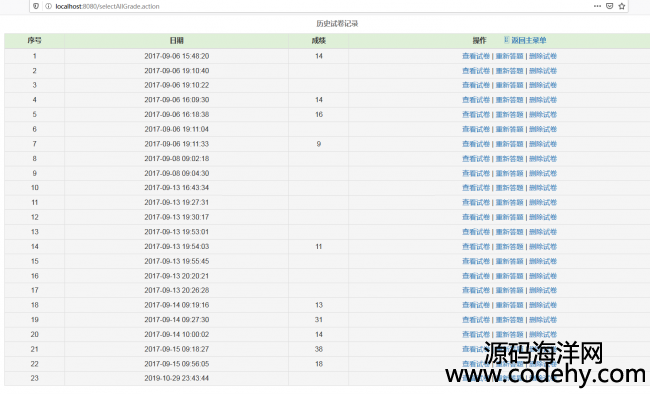Click the shield tracking protection icon
Viewport: 650px width, 394px height.
pyautogui.click(x=36, y=6)
